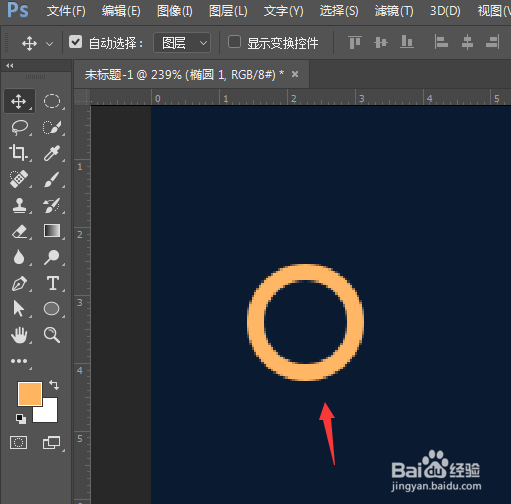The height and width of the screenshot is (504, 511).
Task: Select the Clone Stamp tool
Action: tap(19, 205)
